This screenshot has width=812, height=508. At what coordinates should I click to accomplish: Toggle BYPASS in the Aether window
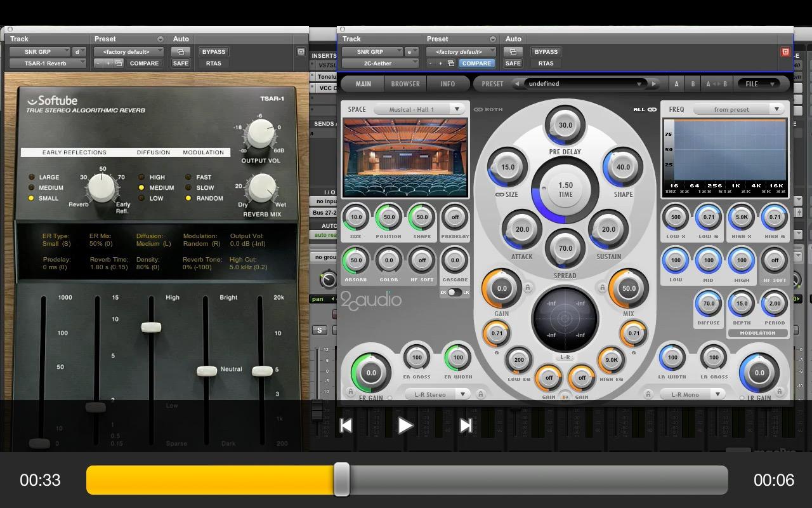[x=546, y=52]
